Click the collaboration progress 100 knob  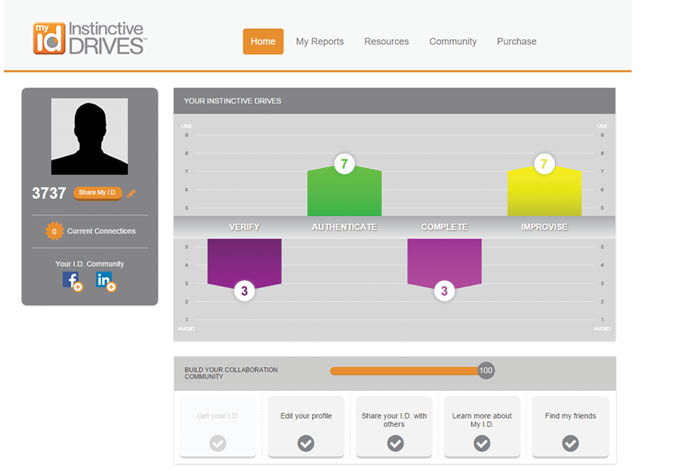click(x=486, y=370)
